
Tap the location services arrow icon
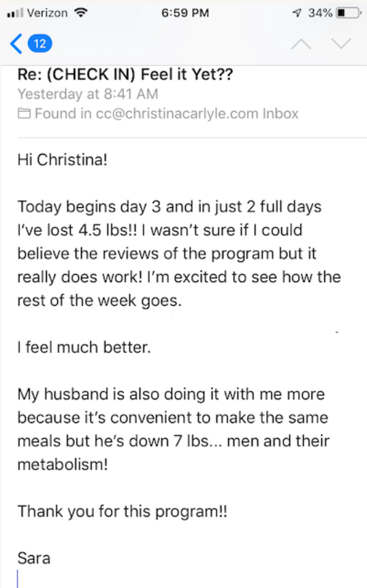pos(298,13)
